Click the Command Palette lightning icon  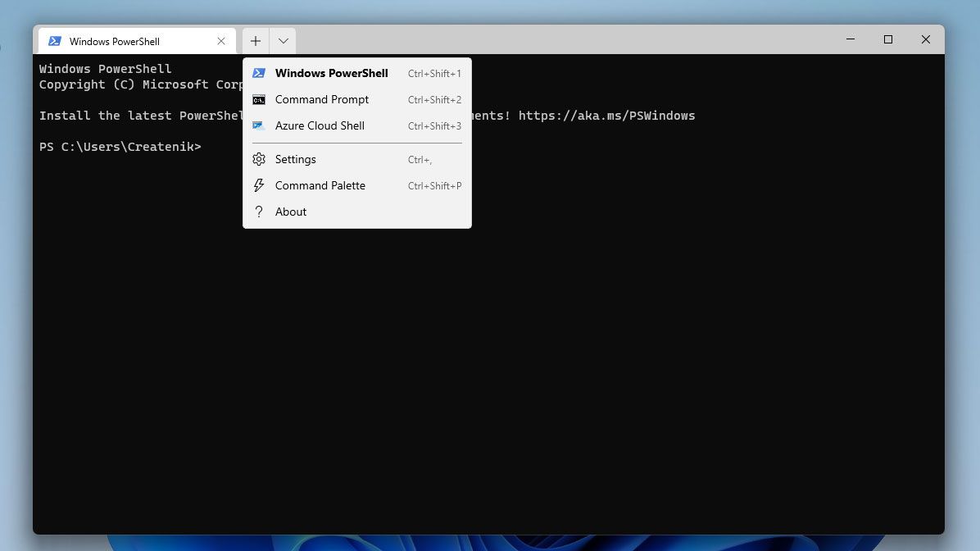pyautogui.click(x=259, y=186)
